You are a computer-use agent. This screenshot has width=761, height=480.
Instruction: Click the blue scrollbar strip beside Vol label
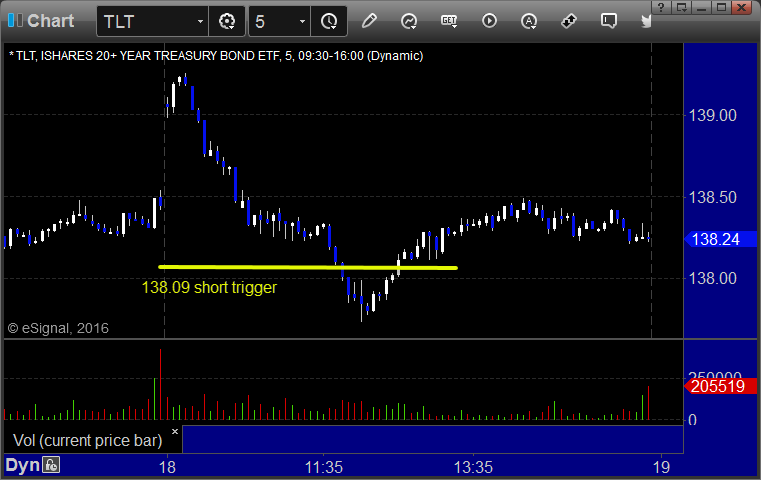(433, 439)
